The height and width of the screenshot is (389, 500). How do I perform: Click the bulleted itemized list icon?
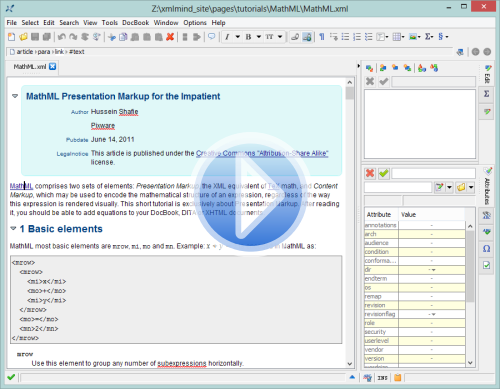[x=345, y=37]
